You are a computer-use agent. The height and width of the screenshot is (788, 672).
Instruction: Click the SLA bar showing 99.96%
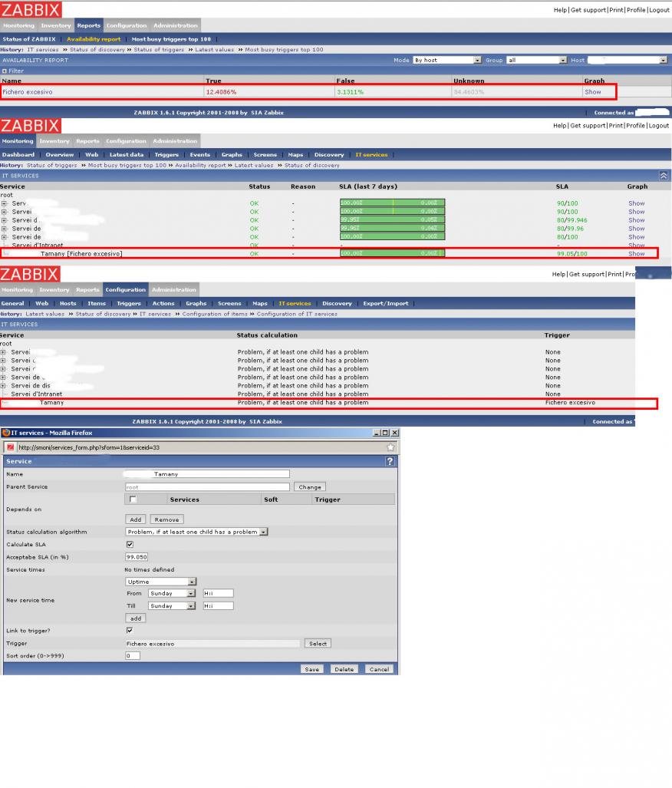point(392,228)
